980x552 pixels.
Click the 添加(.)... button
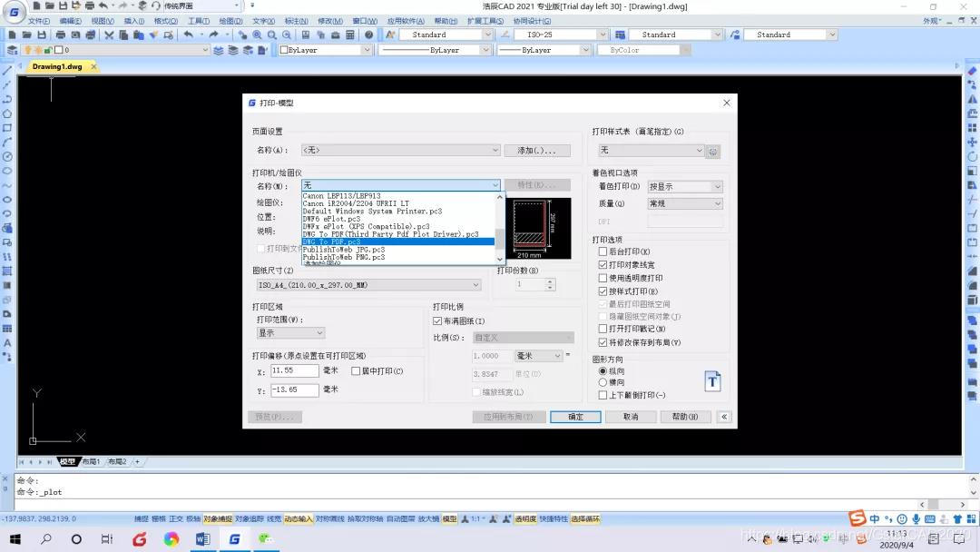(536, 151)
